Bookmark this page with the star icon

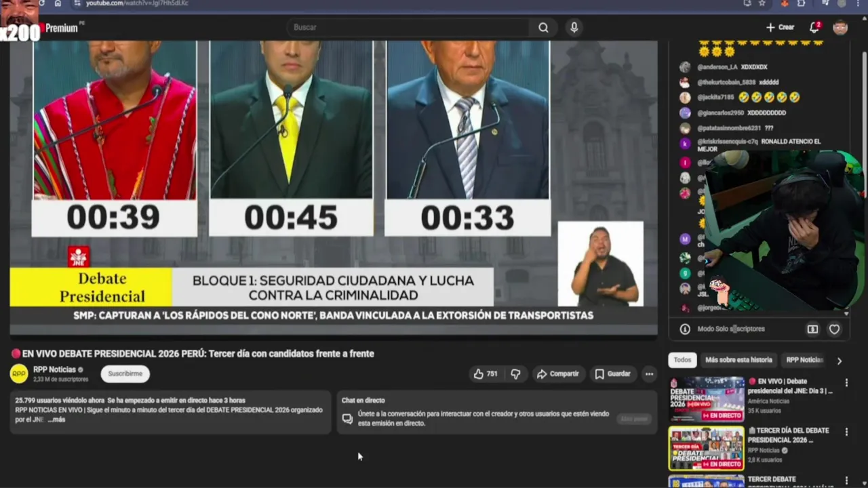(762, 3)
